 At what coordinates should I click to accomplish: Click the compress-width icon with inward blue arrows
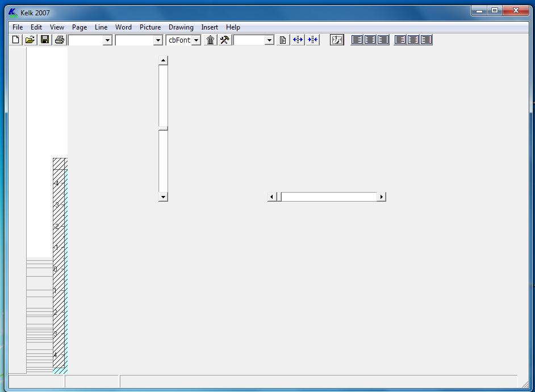click(x=312, y=40)
